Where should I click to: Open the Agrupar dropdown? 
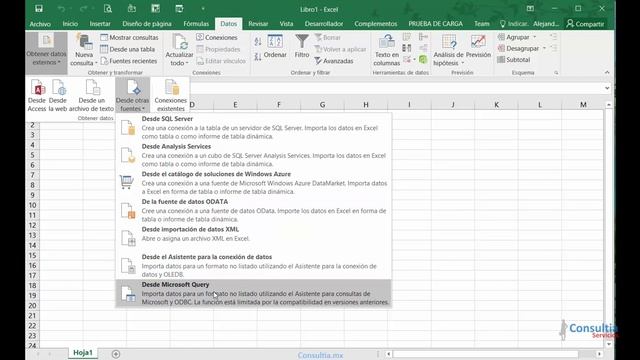[517, 37]
